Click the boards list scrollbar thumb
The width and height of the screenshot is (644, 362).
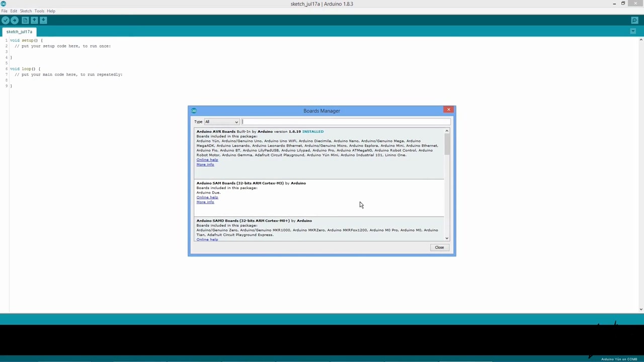[447, 144]
